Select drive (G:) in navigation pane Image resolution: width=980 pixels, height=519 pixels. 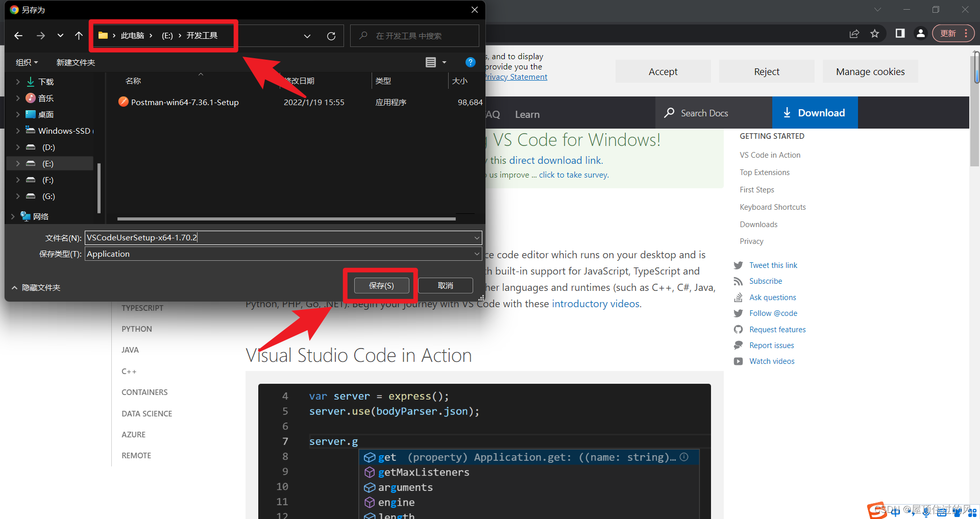click(x=48, y=196)
